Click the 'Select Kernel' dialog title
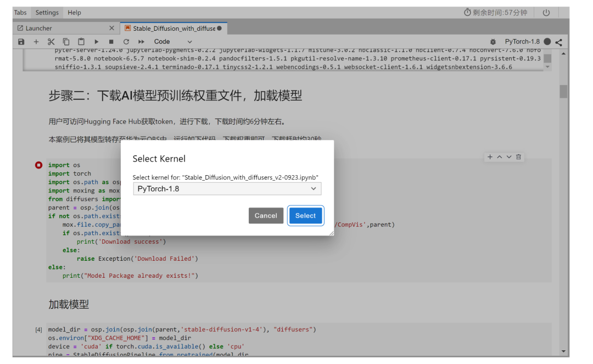Viewport: 593px width, 364px height. pos(159,159)
